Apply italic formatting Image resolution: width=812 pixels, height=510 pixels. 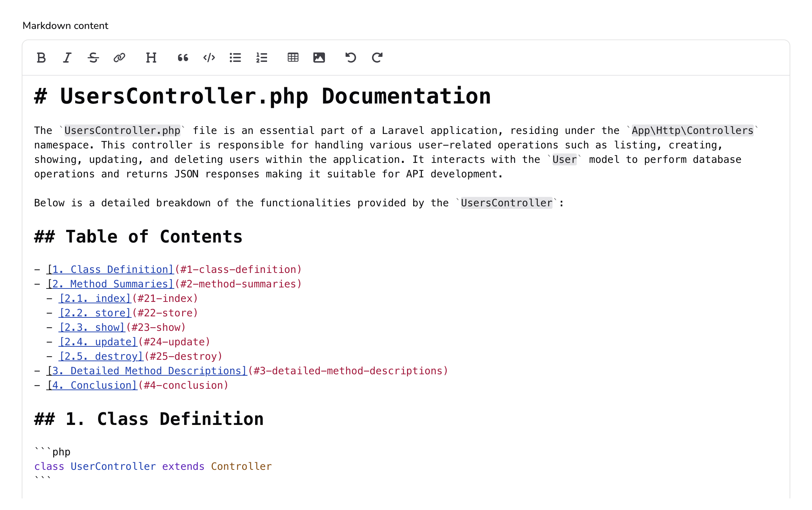67,58
